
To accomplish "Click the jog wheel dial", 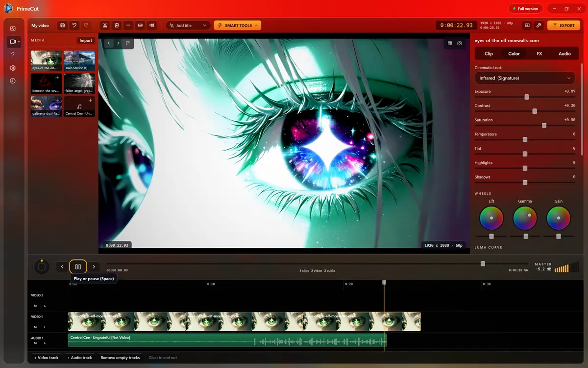I will point(42,266).
